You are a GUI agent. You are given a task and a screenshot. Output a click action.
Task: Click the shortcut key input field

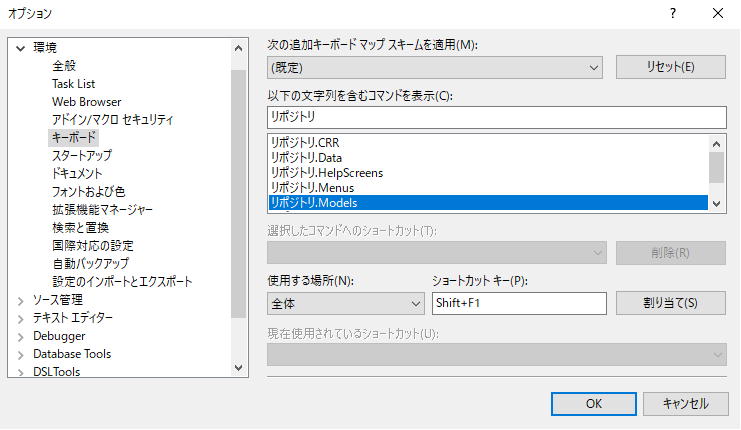(519, 303)
